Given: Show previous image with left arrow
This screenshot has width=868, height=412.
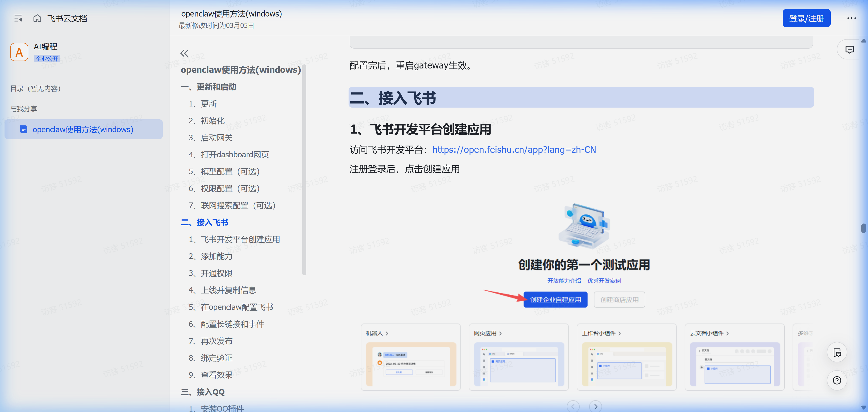Looking at the screenshot, I should tap(573, 406).
